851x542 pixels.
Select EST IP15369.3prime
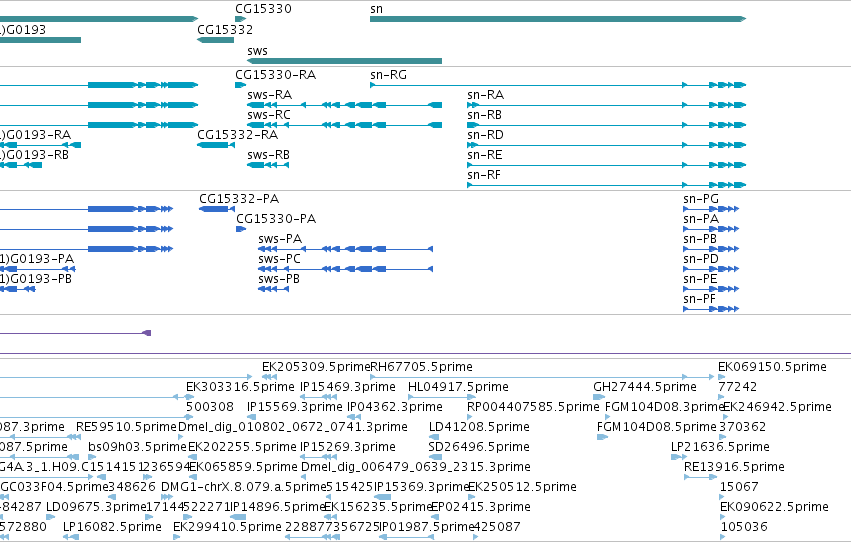coord(383,498)
